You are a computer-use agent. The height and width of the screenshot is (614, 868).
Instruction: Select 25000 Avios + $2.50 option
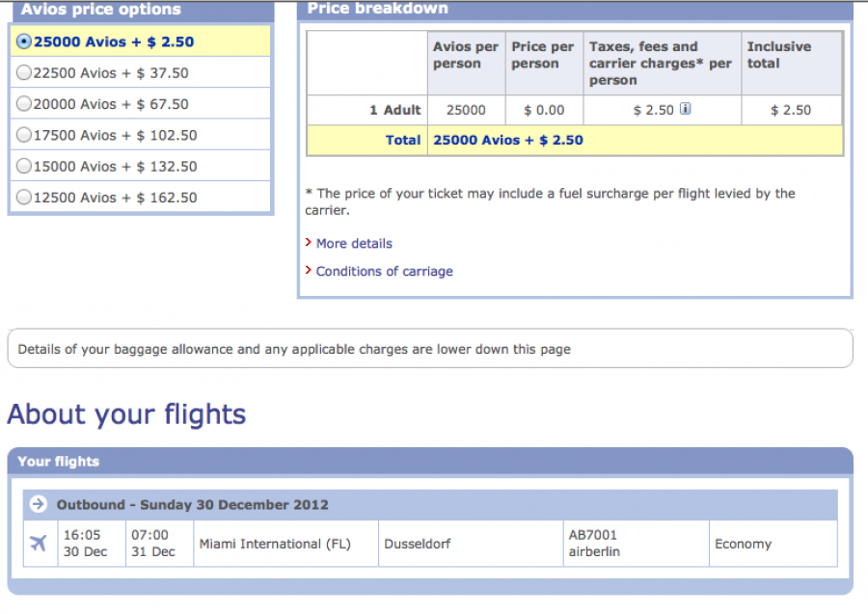click(25, 41)
